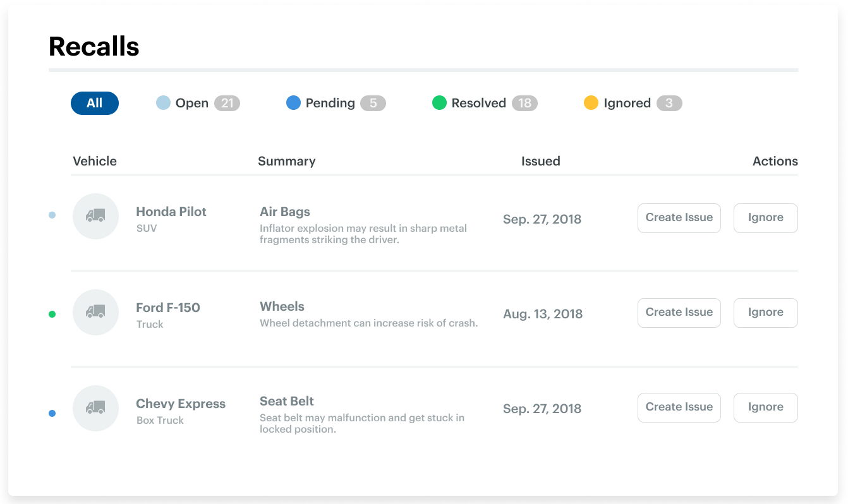Open the Chevy Express vehicle name
The height and width of the screenshot is (504, 848).
coord(181,404)
